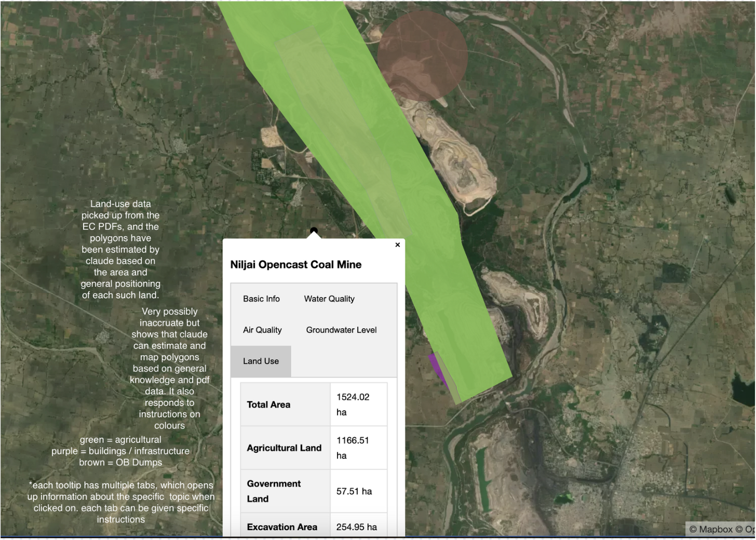Show the Air Quality tab

click(262, 330)
